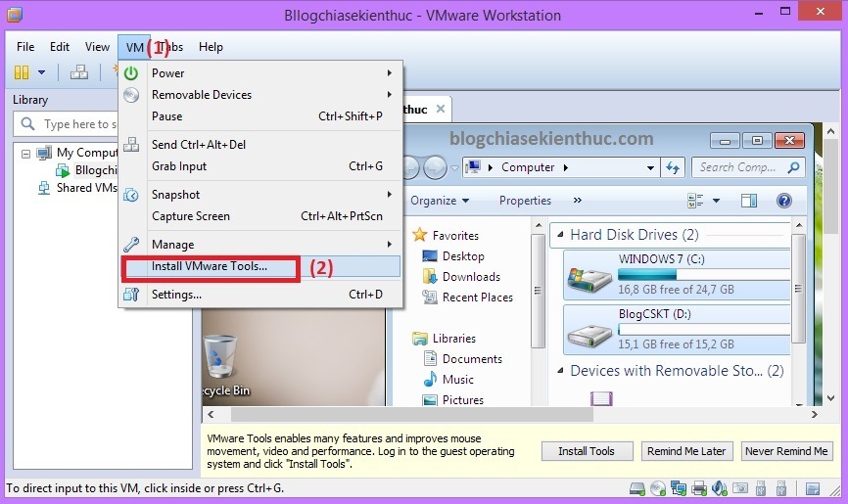Open the Explorer address bar history dropdown
848x504 pixels.
(x=650, y=167)
